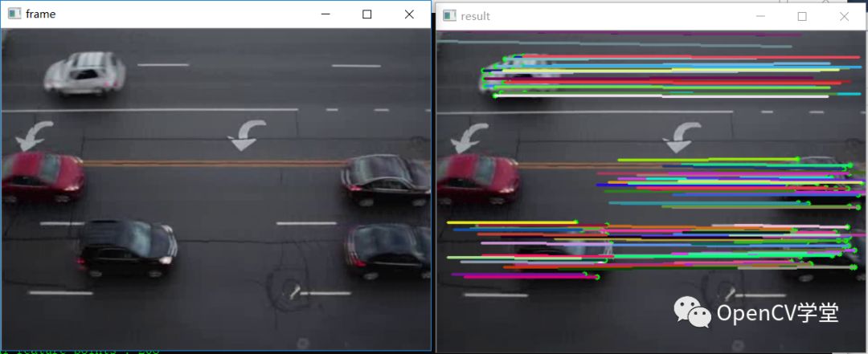
Task: Click the result window's app icon
Action: click(449, 16)
